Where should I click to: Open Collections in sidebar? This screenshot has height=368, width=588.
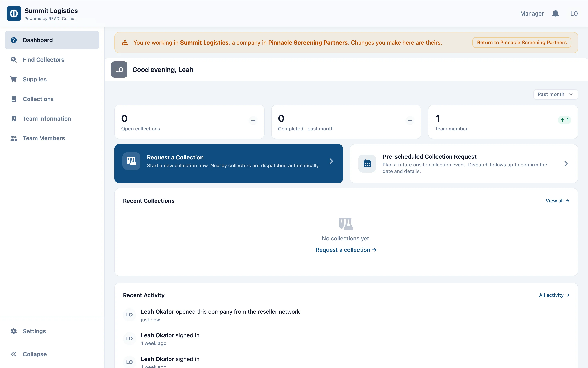tap(52, 99)
